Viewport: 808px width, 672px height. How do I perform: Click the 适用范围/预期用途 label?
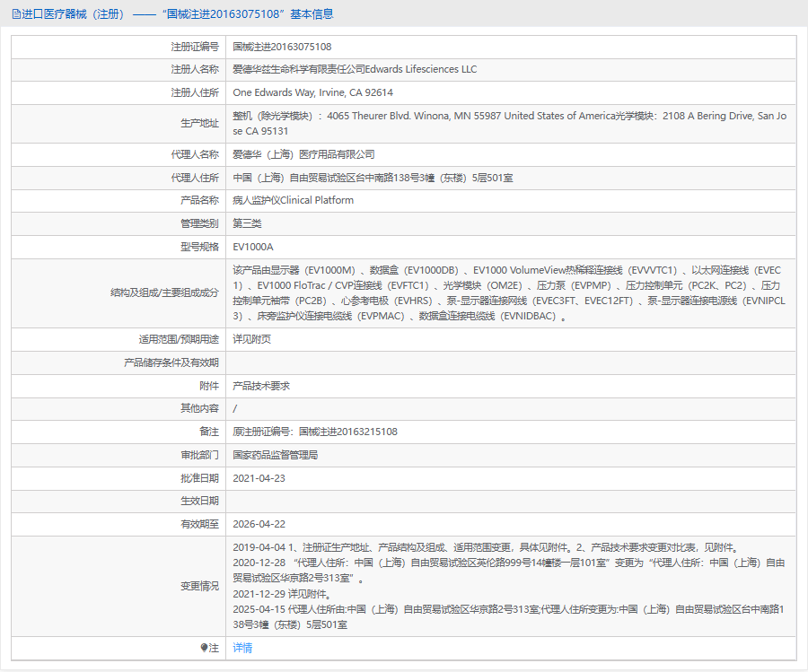click(x=179, y=339)
